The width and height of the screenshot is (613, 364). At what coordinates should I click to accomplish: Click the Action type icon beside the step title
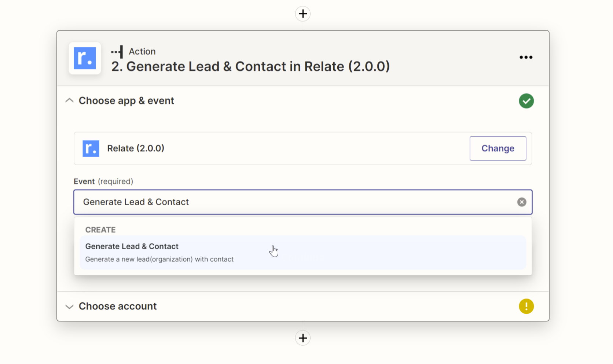(x=117, y=51)
